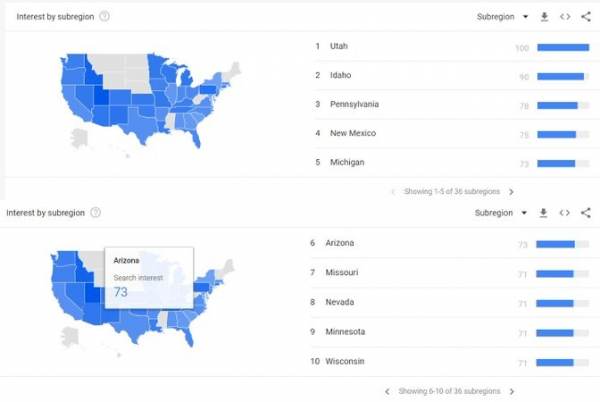Download the lower subregion panel data

pos(544,213)
